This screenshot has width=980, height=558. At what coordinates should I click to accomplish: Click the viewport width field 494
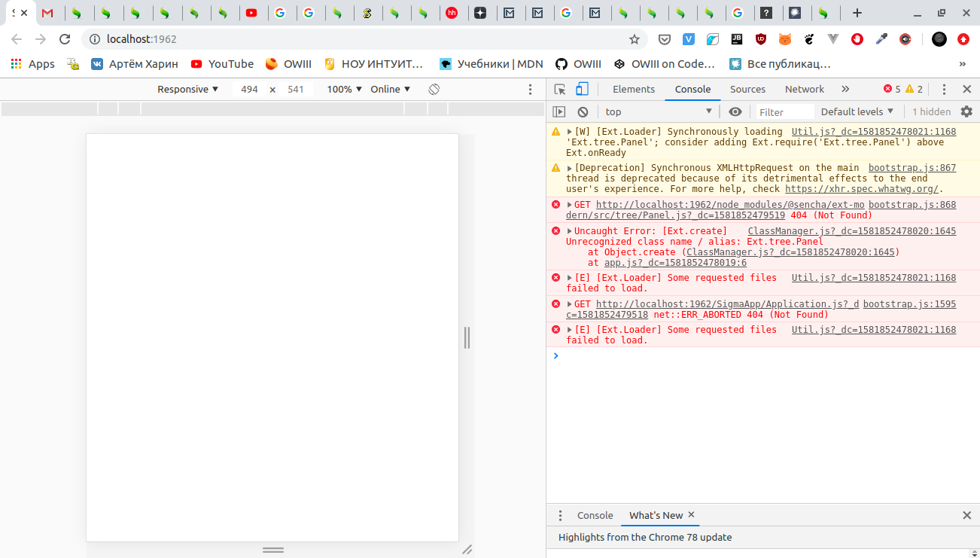249,89
